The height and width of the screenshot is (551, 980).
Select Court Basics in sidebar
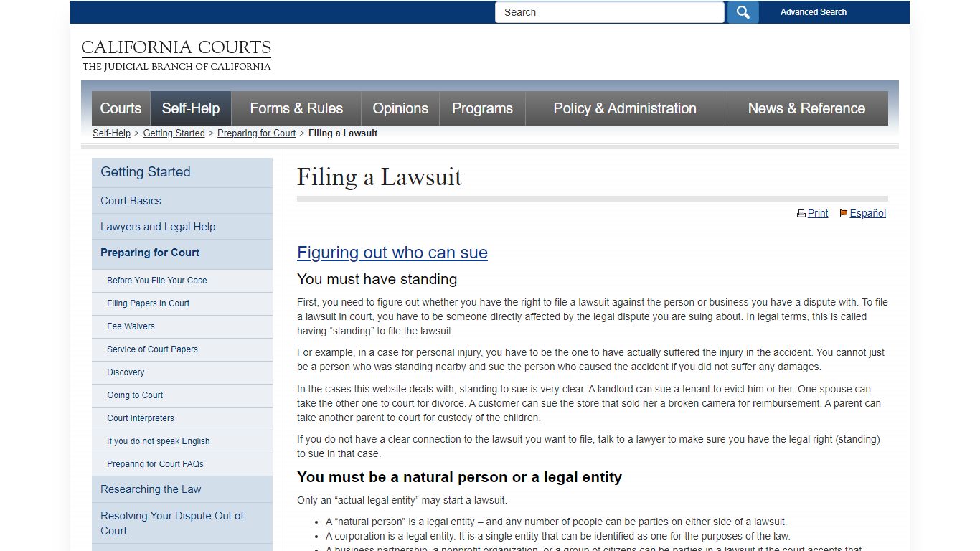coord(182,201)
